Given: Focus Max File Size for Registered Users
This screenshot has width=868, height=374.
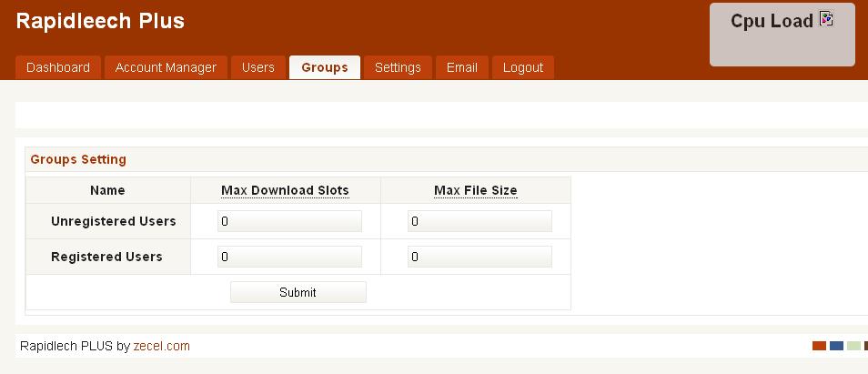Looking at the screenshot, I should [x=479, y=257].
